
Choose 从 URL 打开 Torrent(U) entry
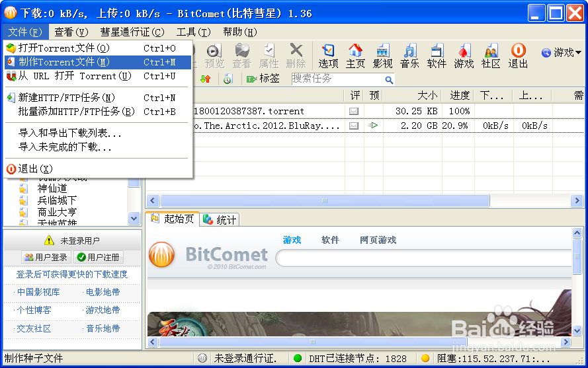tap(98, 76)
